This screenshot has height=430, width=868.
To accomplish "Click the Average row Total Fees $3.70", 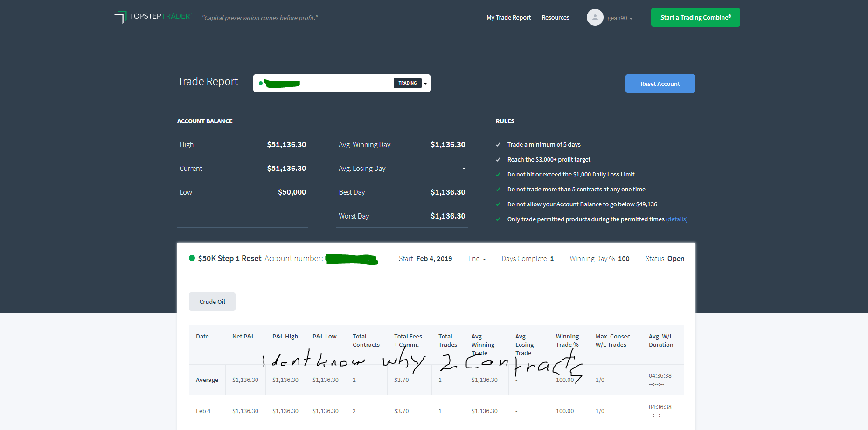I will 401,380.
